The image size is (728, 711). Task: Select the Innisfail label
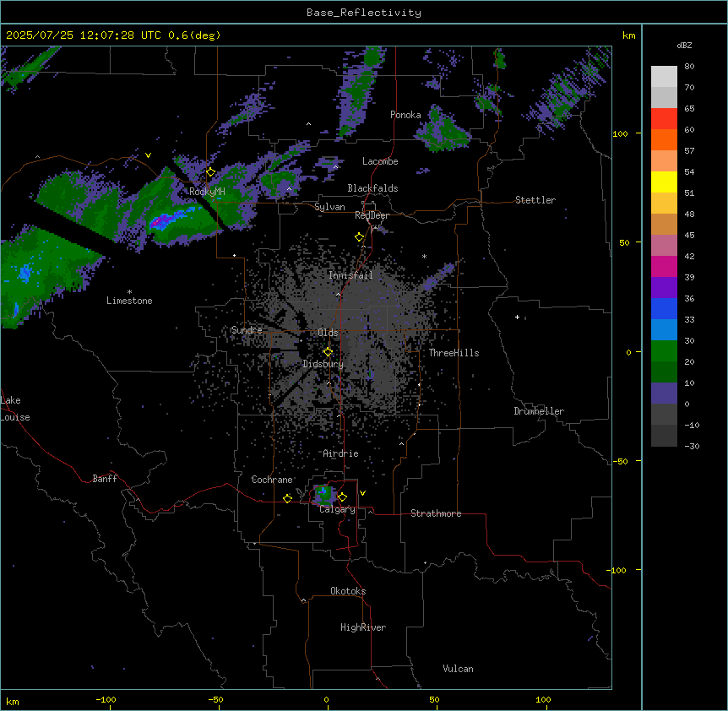click(x=350, y=275)
